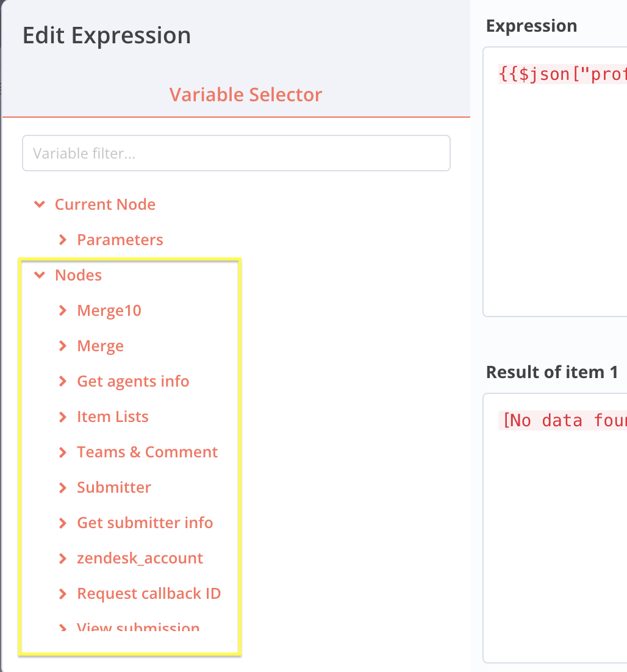The width and height of the screenshot is (627, 672).
Task: Expand the Item Lists node
Action: [x=112, y=416]
